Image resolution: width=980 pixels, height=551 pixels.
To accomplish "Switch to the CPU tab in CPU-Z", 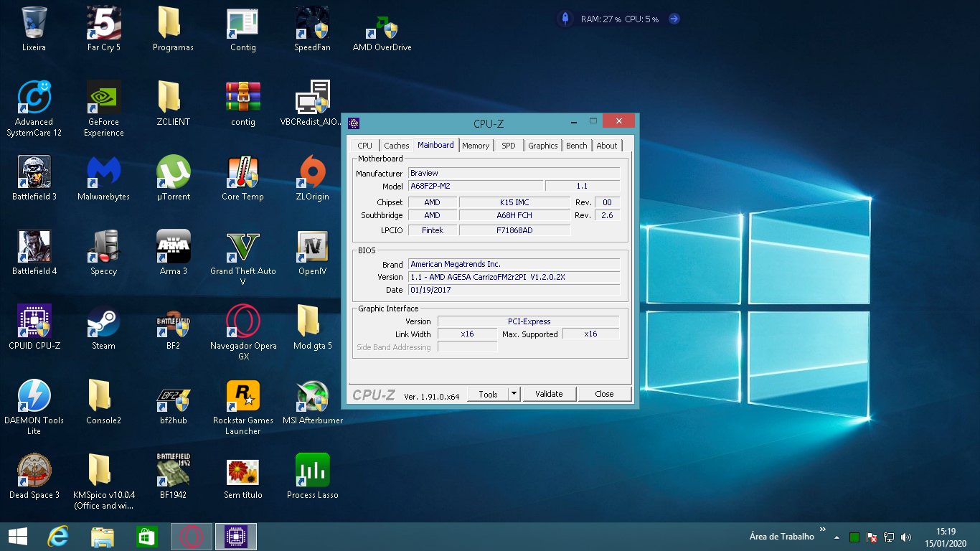I will (x=364, y=146).
